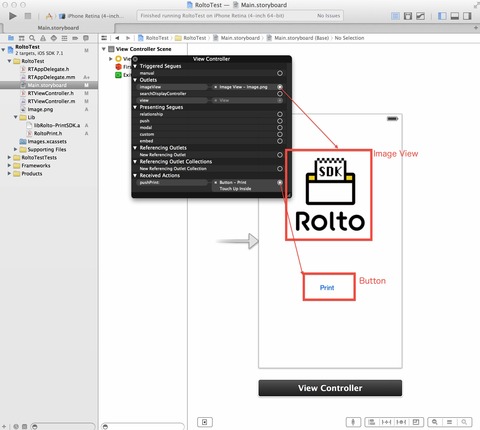Screen dimensions: 480x430
Task: Click the Run play button in toolbar
Action: 13,16
